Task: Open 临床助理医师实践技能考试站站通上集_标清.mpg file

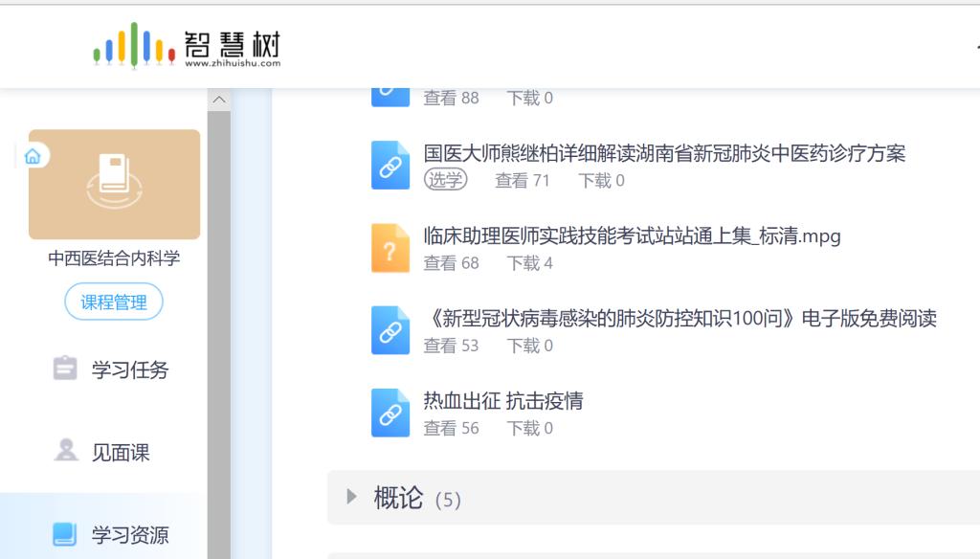Action: point(632,235)
